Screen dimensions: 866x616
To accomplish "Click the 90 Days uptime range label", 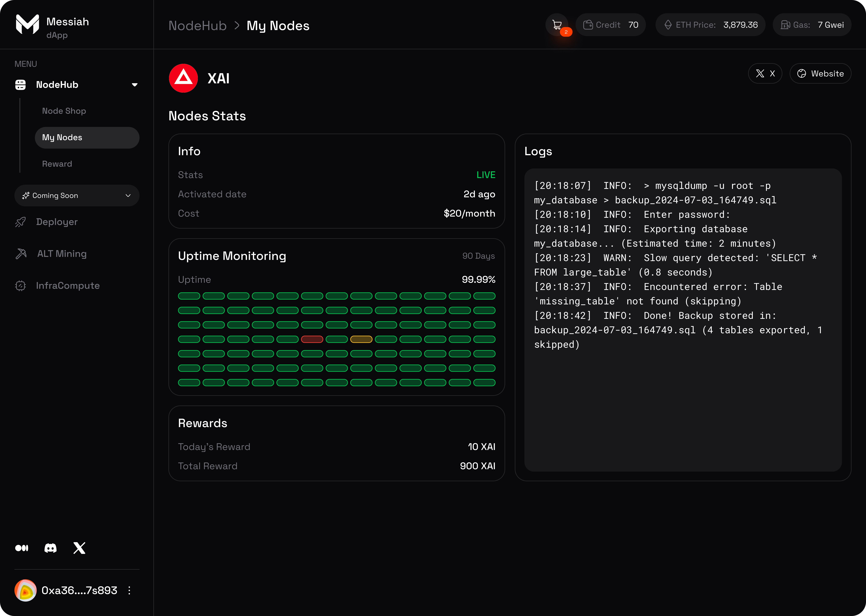I will (479, 256).
